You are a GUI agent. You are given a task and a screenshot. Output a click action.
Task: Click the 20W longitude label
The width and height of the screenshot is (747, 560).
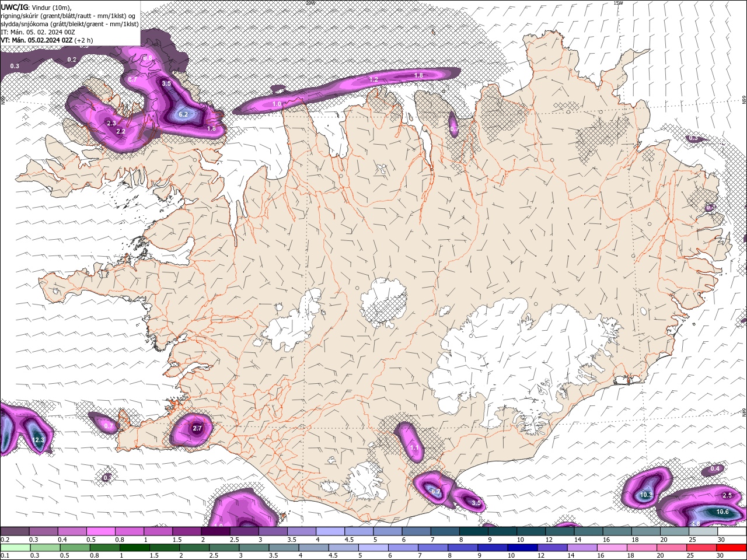tap(310, 2)
